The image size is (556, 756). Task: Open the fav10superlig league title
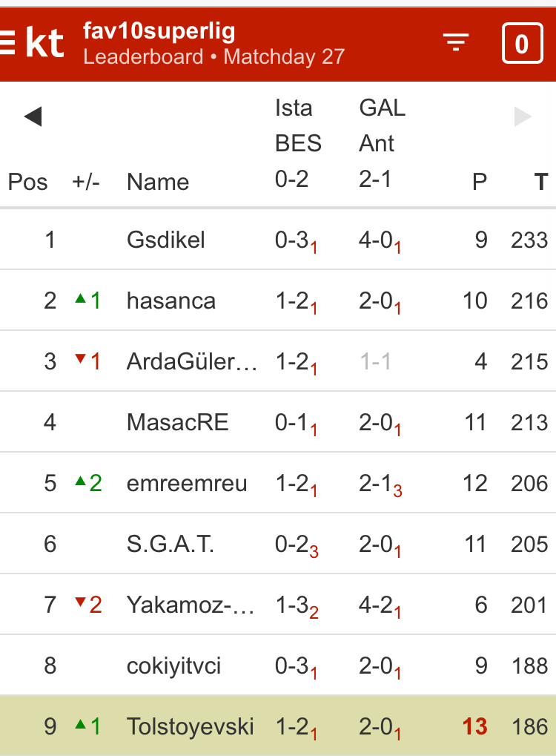click(x=159, y=31)
